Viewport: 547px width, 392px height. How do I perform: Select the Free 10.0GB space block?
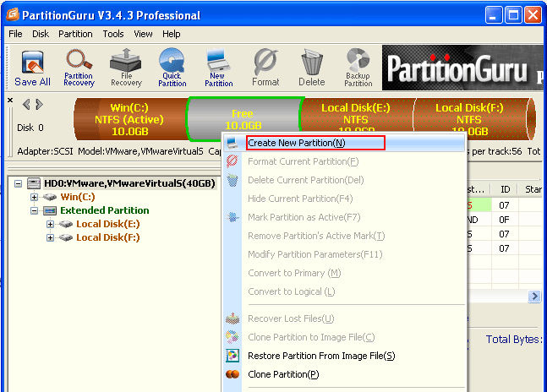[243, 115]
